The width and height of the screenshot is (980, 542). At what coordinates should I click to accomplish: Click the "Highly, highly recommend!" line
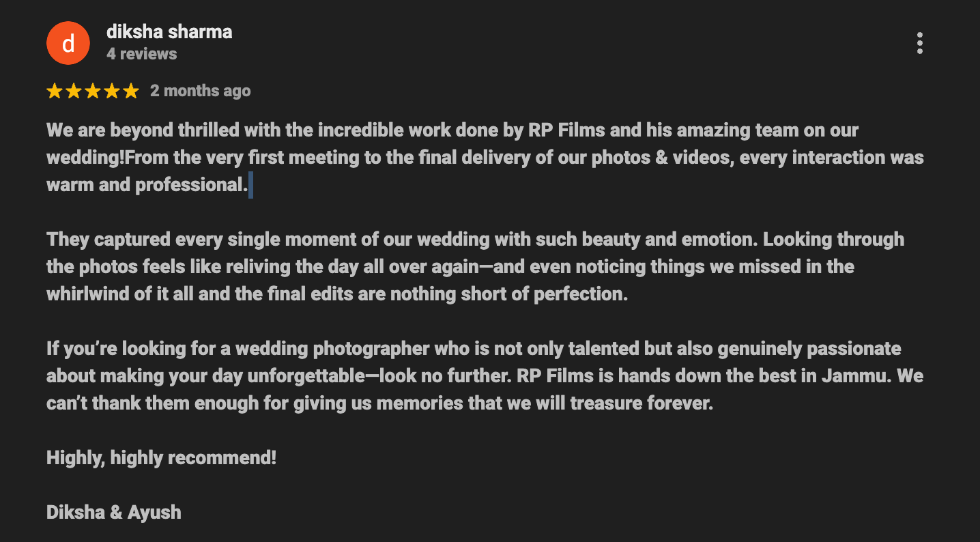(161, 457)
